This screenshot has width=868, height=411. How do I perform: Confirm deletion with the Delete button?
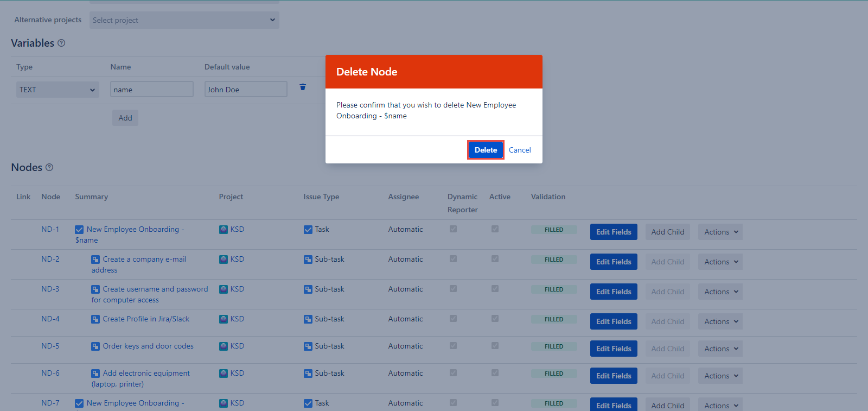(x=486, y=150)
